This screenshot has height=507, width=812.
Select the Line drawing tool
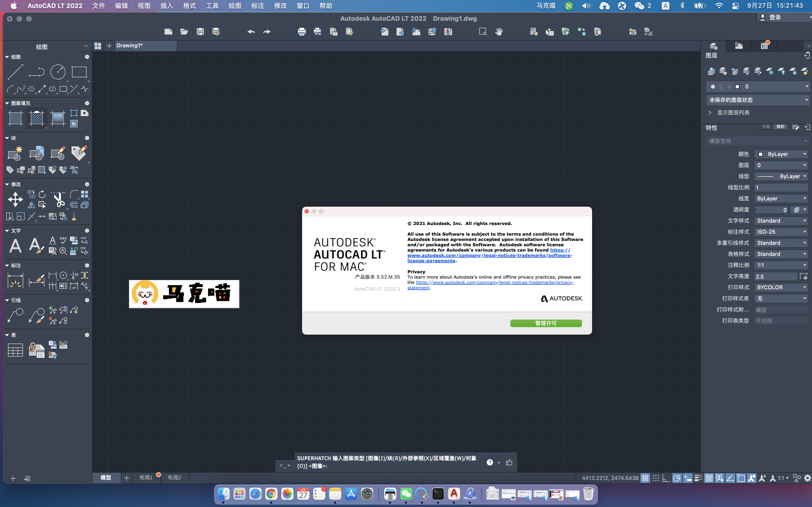pos(15,72)
